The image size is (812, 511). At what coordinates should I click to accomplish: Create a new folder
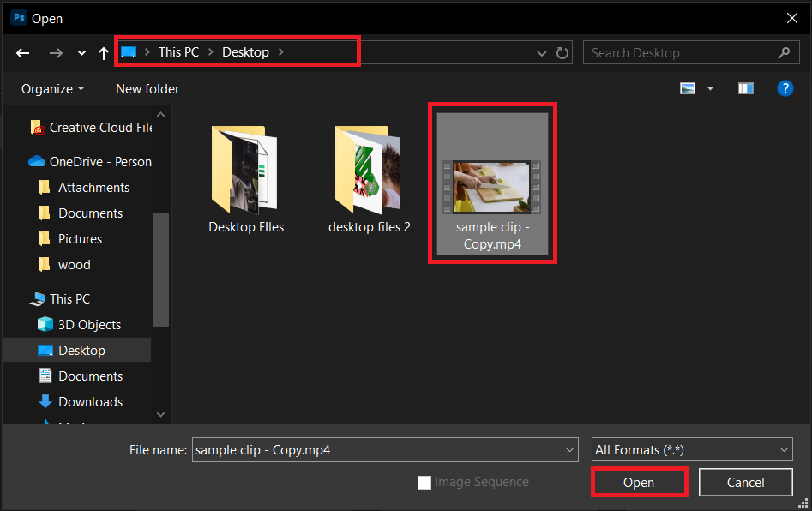pos(147,88)
